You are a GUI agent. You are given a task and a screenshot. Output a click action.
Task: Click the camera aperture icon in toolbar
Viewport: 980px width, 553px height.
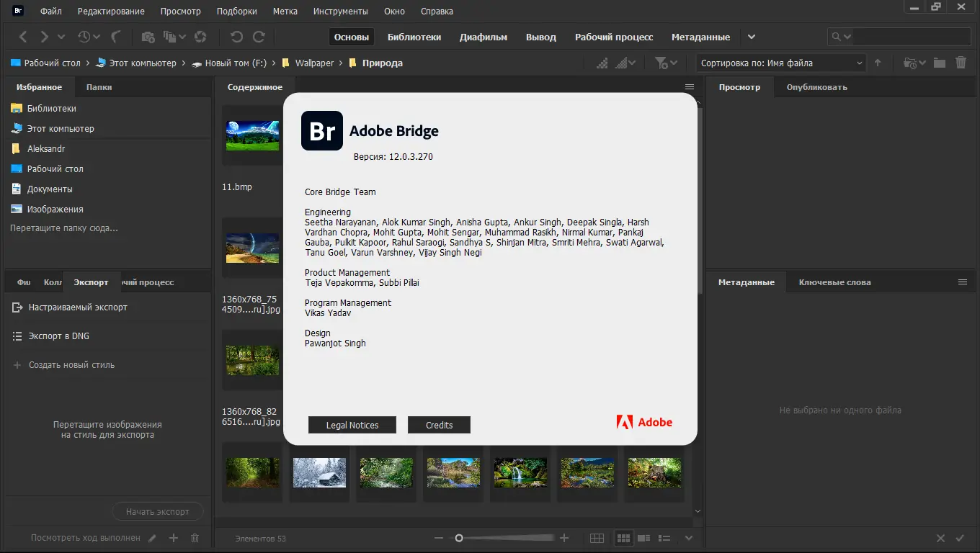click(201, 37)
